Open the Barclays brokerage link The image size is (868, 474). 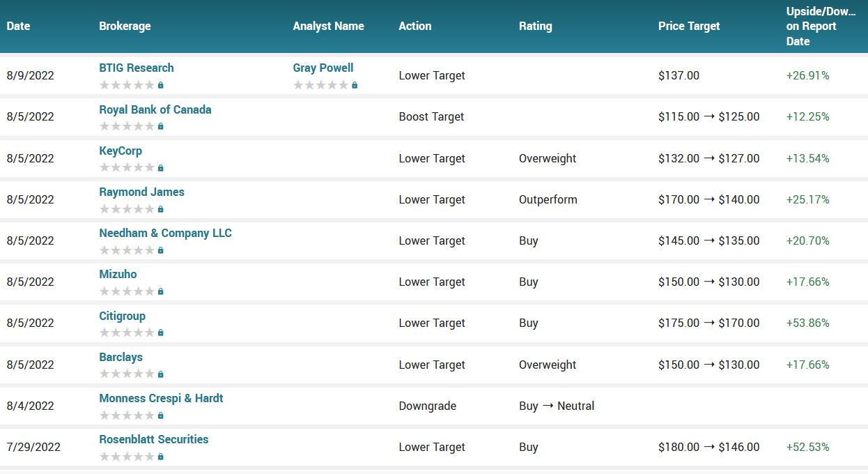click(x=121, y=357)
